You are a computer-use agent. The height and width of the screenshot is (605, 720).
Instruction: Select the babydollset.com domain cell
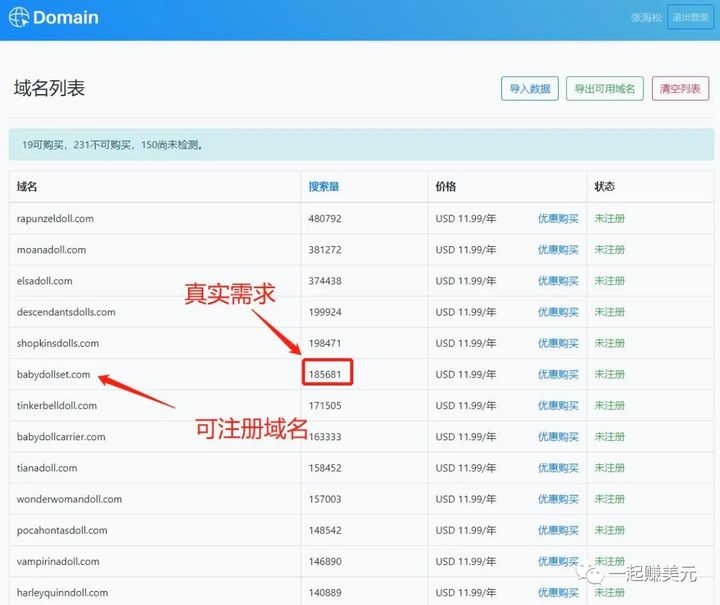click(x=54, y=375)
